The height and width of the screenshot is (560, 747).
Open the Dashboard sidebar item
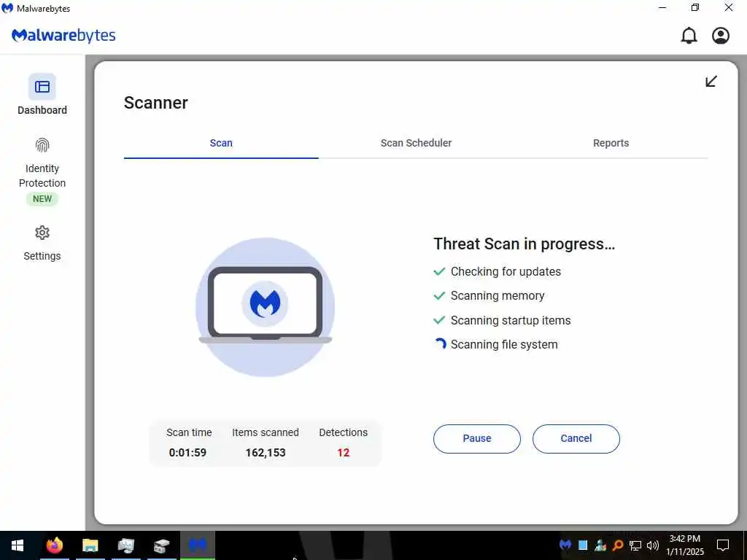click(42, 95)
